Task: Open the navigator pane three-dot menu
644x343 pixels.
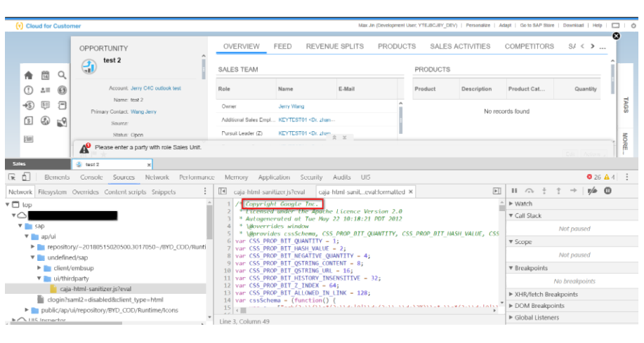Action: tap(205, 191)
